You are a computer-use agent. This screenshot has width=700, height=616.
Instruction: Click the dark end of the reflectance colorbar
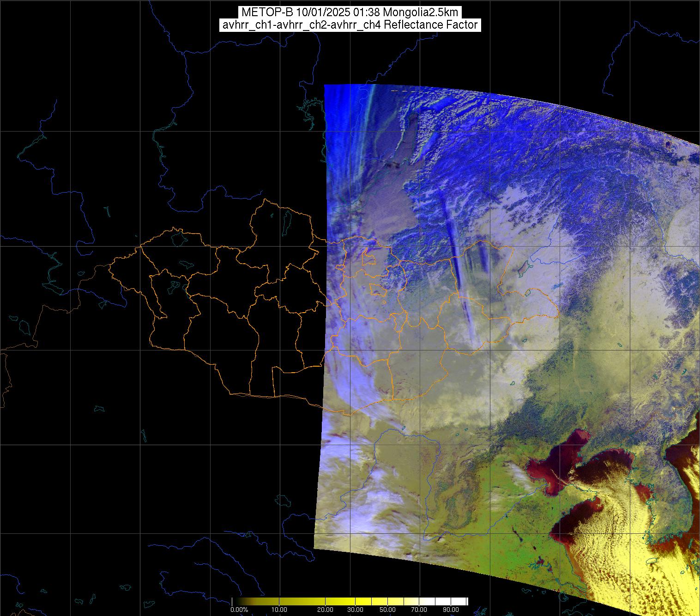[236, 601]
